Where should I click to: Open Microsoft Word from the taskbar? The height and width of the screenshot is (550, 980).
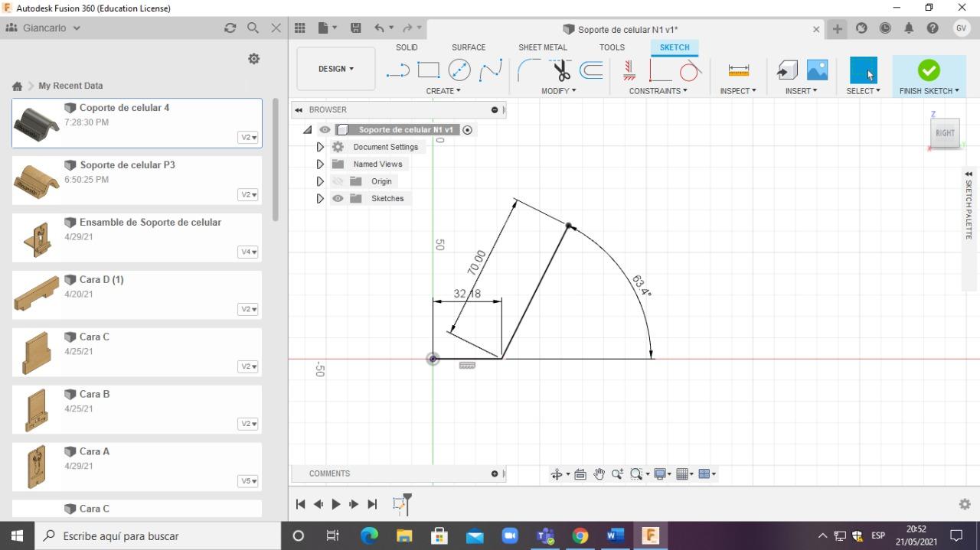(x=615, y=535)
